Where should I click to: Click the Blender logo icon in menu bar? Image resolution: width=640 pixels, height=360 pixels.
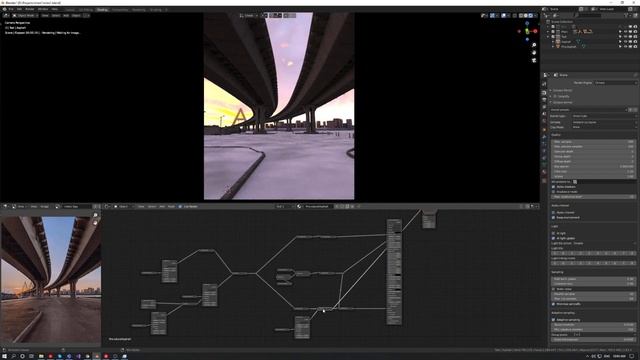[x=4, y=9]
